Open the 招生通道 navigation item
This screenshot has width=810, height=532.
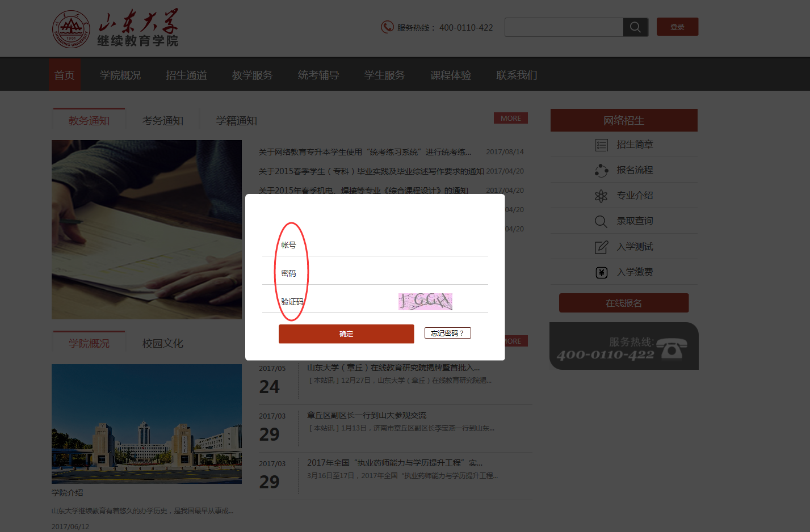186,75
